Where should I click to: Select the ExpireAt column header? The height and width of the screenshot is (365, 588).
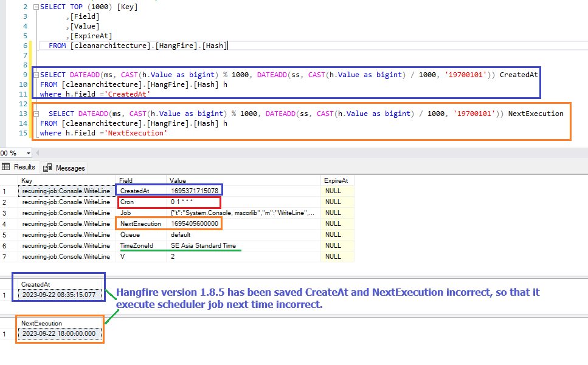pos(336,180)
